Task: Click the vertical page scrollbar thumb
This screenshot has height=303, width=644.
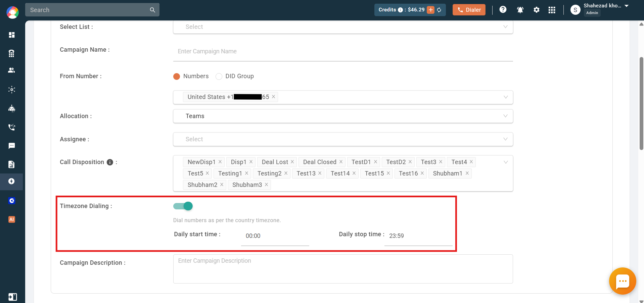Action: tap(642, 103)
